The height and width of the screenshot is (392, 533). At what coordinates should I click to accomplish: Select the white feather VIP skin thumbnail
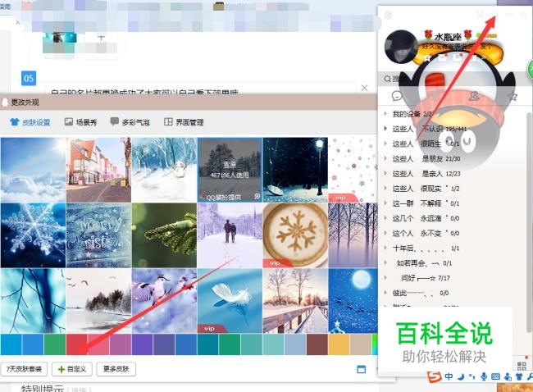click(x=230, y=301)
